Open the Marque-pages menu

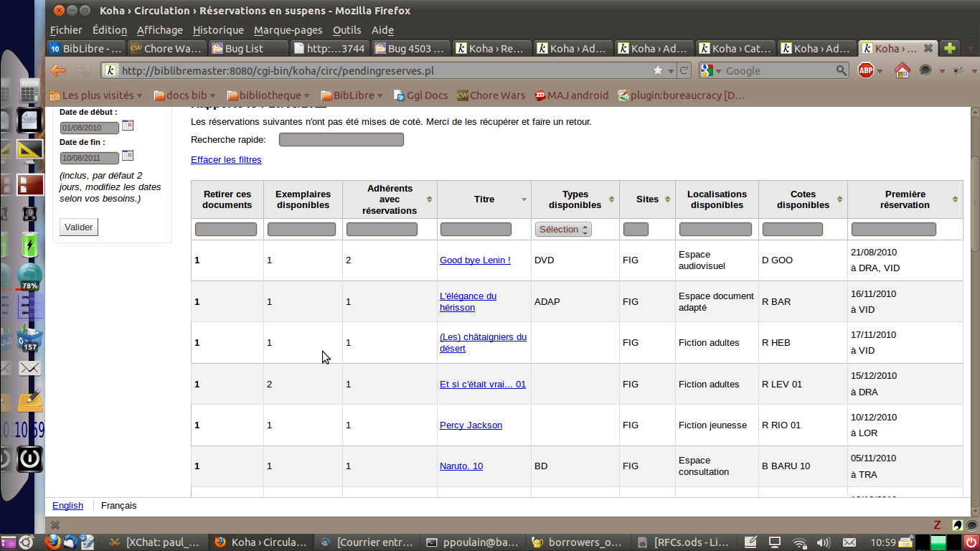click(288, 30)
